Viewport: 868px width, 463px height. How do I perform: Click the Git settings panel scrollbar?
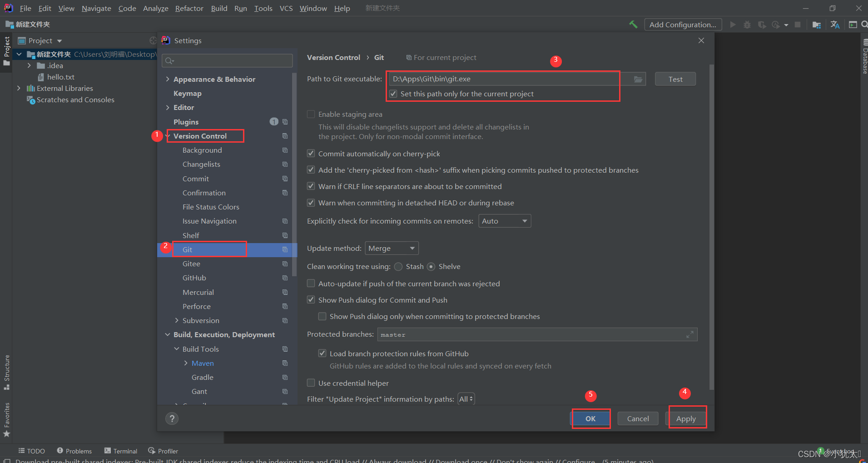[x=711, y=227]
